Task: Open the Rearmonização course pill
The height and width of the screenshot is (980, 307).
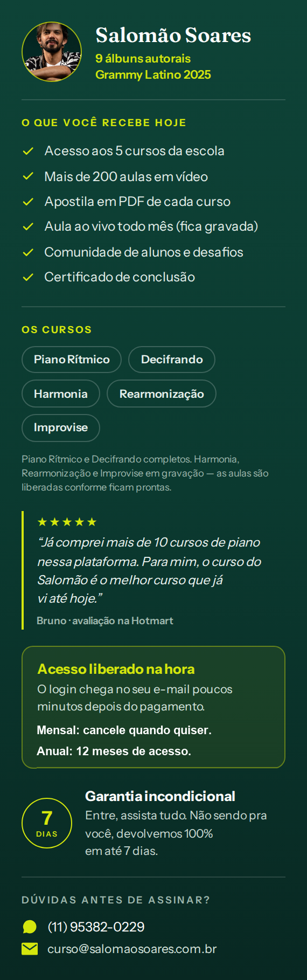Action: [x=162, y=394]
